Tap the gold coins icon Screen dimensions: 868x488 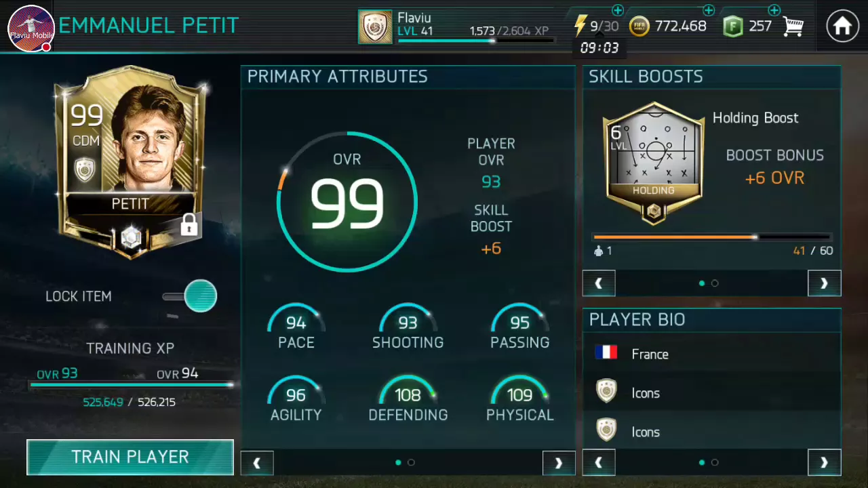(x=639, y=26)
